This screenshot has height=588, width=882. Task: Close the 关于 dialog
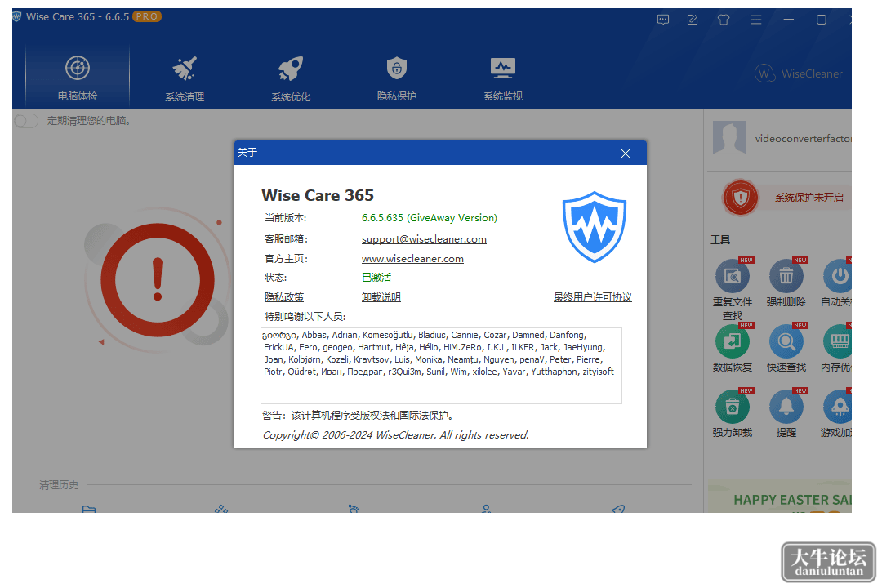pyautogui.click(x=626, y=154)
